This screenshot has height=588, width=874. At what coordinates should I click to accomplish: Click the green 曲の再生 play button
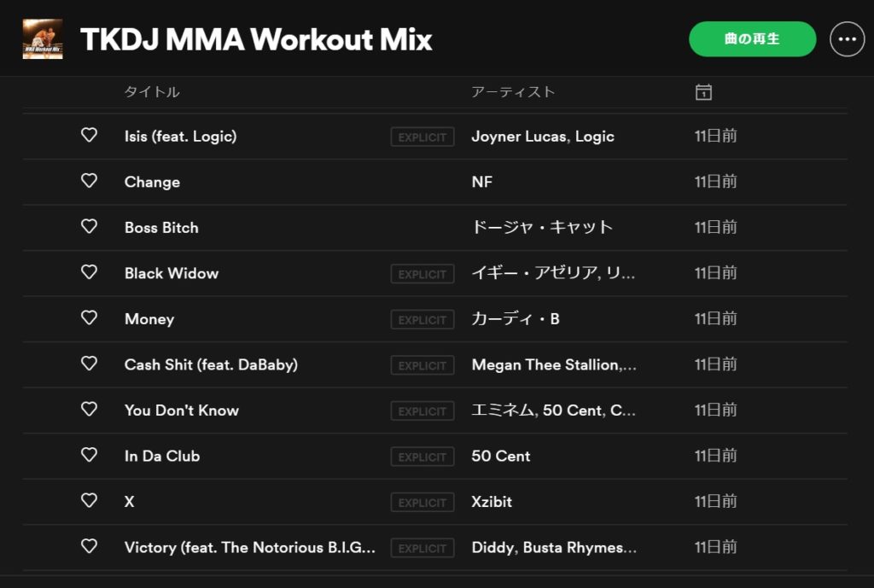(753, 39)
